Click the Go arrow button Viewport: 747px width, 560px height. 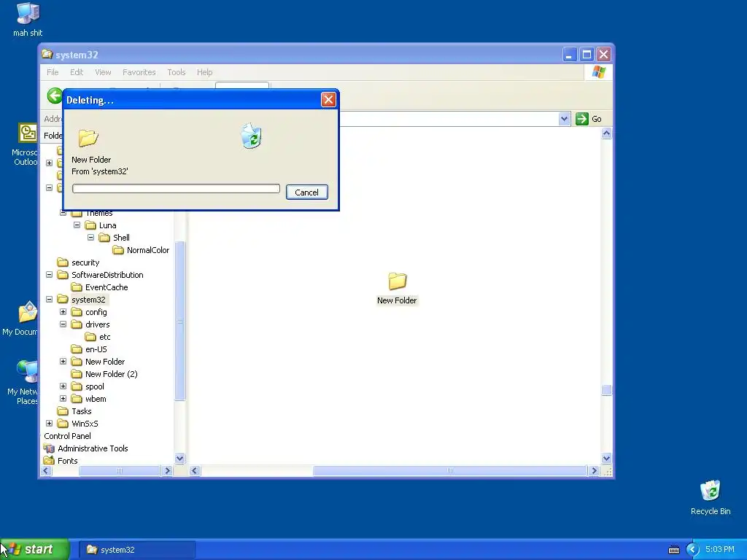pyautogui.click(x=581, y=119)
